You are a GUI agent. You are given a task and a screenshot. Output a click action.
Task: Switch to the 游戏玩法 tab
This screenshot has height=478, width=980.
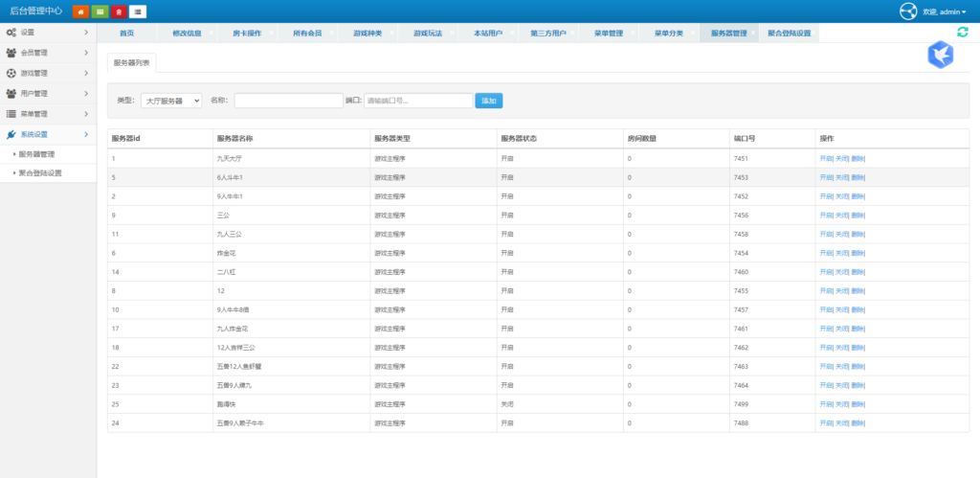pos(427,34)
